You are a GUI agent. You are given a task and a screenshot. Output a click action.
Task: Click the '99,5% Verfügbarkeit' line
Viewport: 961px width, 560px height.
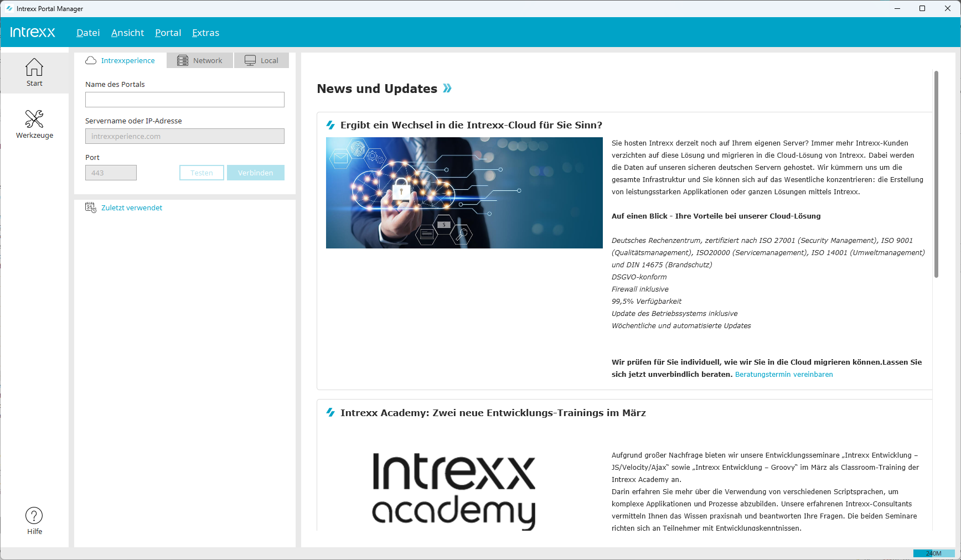coord(647,302)
